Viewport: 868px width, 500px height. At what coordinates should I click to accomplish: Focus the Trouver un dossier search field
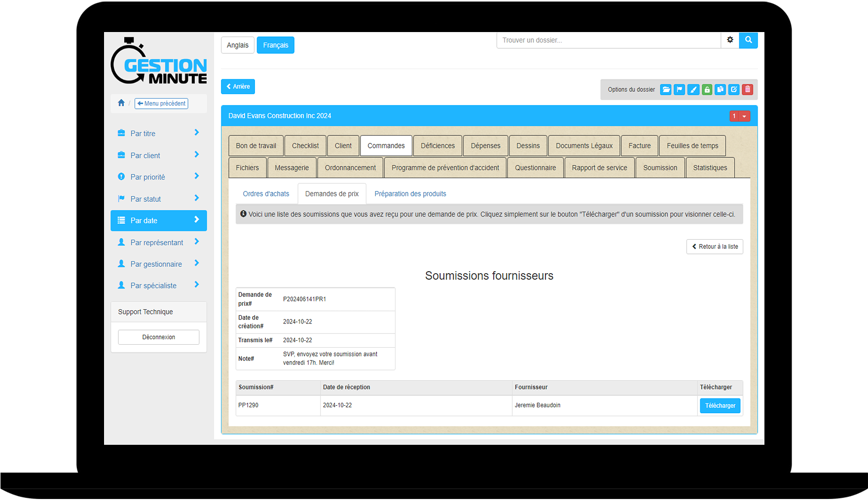608,40
